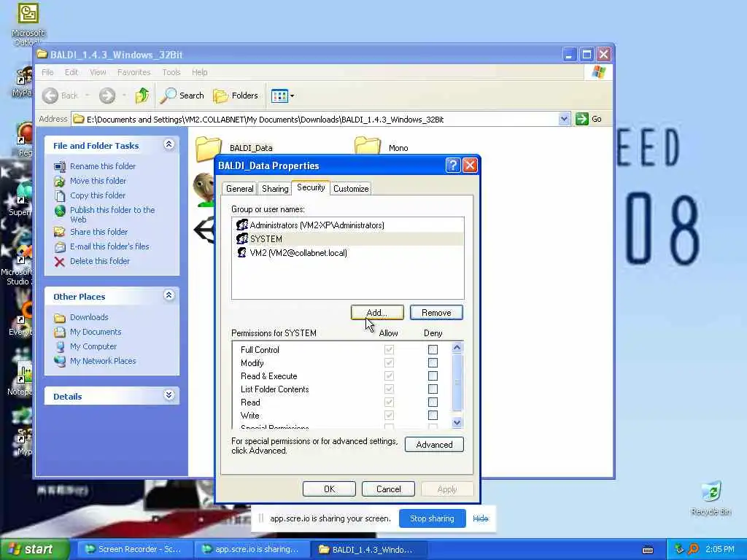Toggle the Folders pane
Image resolution: width=747 pixels, height=560 pixels.
pos(236,96)
